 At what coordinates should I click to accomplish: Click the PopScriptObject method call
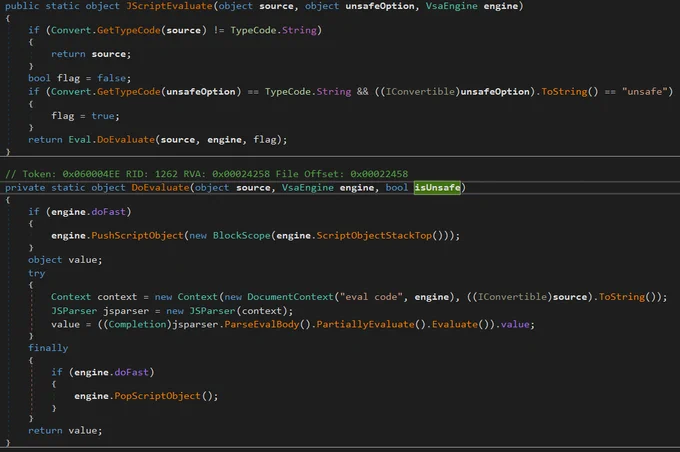coord(157,396)
